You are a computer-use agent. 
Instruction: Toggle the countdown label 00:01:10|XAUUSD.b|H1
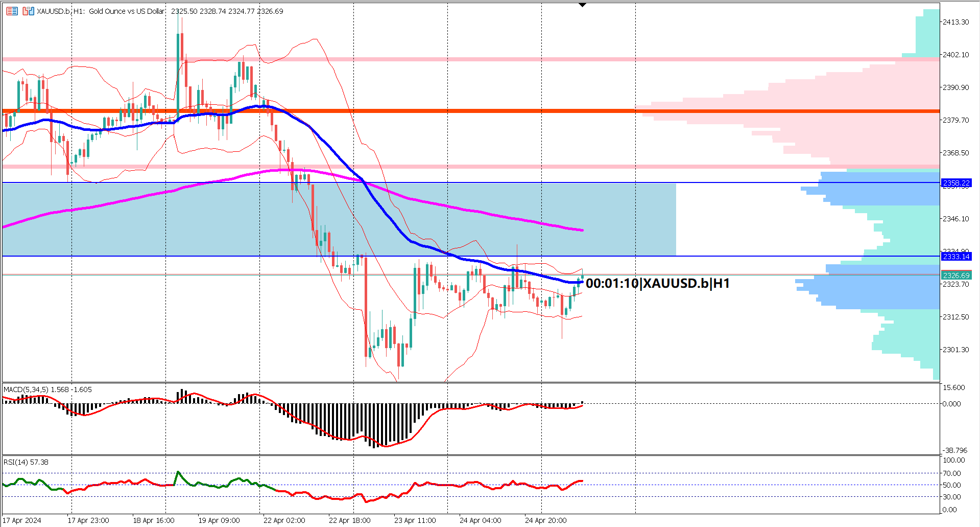point(659,284)
